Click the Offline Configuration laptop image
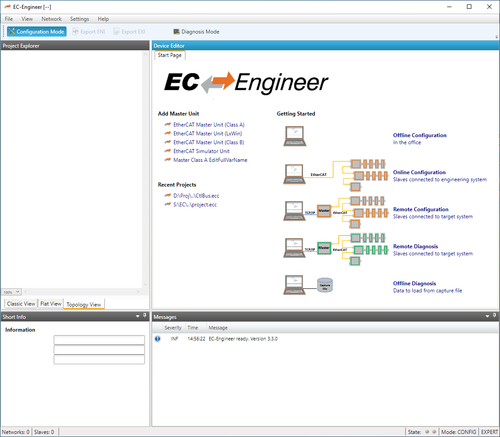Viewport: 500px width, 437px height. click(x=295, y=136)
